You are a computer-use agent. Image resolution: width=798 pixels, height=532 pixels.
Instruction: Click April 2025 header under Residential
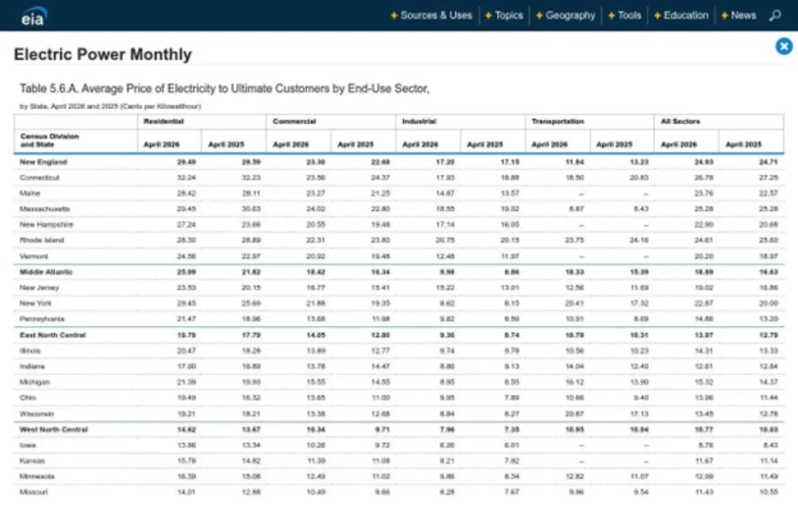coord(226,144)
